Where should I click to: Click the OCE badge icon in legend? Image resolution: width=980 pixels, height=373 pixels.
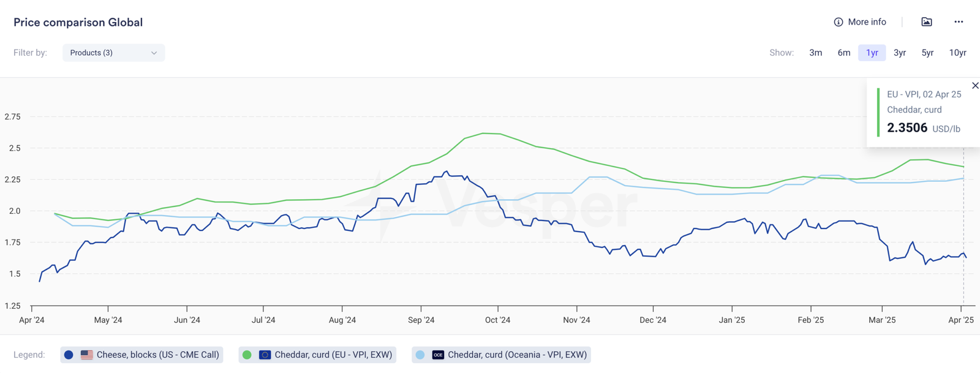point(438,355)
